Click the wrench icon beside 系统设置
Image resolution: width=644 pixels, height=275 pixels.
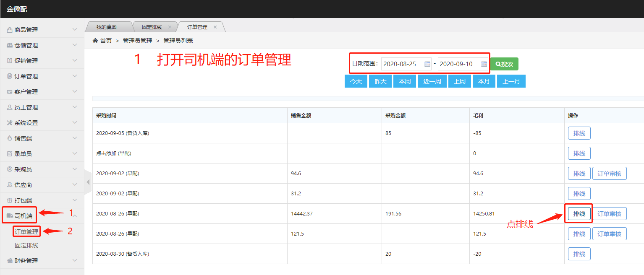[x=10, y=123]
